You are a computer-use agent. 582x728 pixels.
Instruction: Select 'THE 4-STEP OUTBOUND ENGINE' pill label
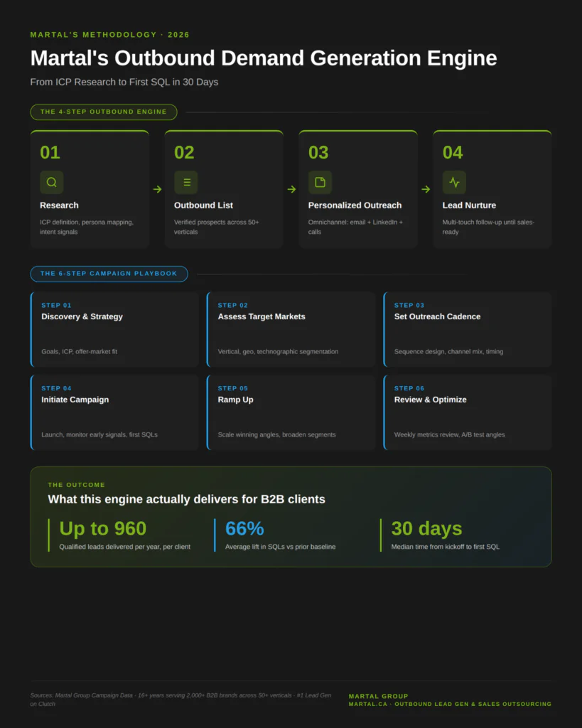(104, 112)
